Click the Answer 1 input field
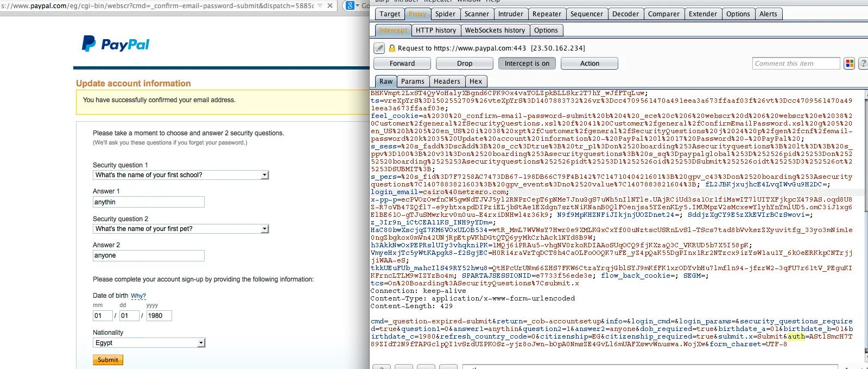The width and height of the screenshot is (868, 369). [149, 202]
